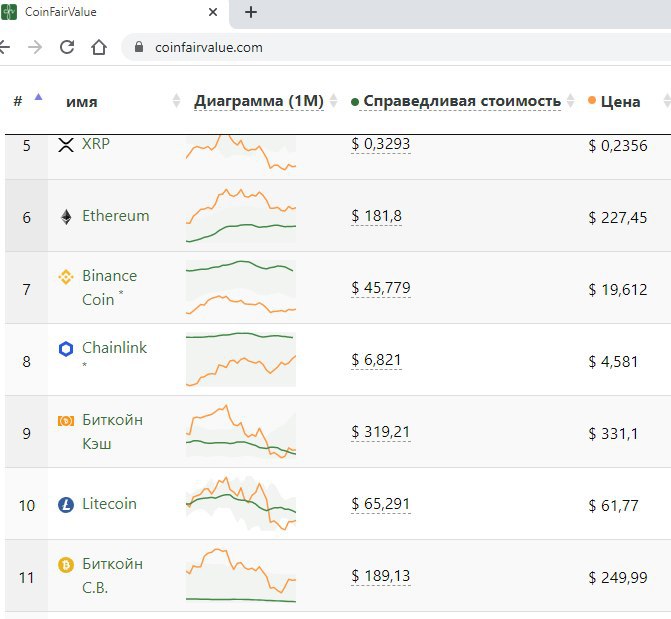This screenshot has width=671, height=619.
Task: Click the Справедливая стоимость column header
Action: click(x=462, y=101)
